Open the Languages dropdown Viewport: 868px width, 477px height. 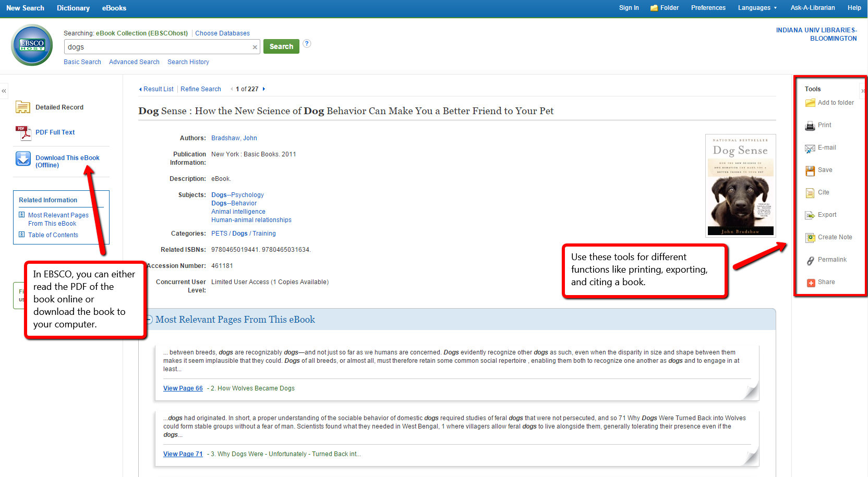click(x=757, y=8)
